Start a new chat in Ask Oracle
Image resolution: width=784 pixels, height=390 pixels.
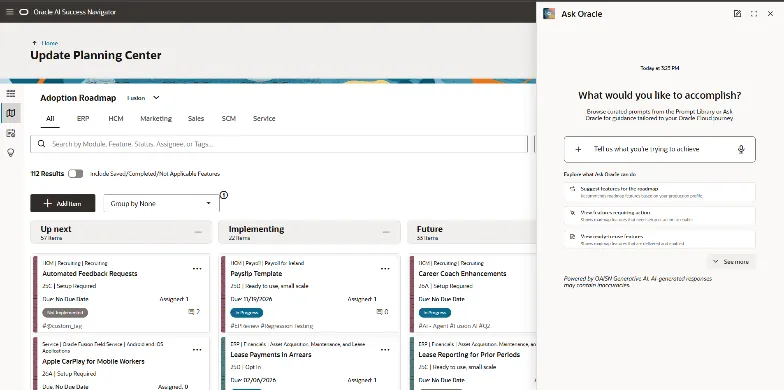click(737, 14)
